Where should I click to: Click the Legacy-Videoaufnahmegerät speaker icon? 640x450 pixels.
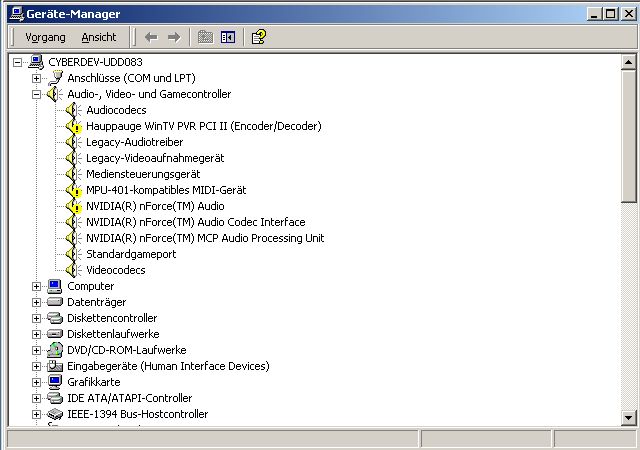point(73,158)
